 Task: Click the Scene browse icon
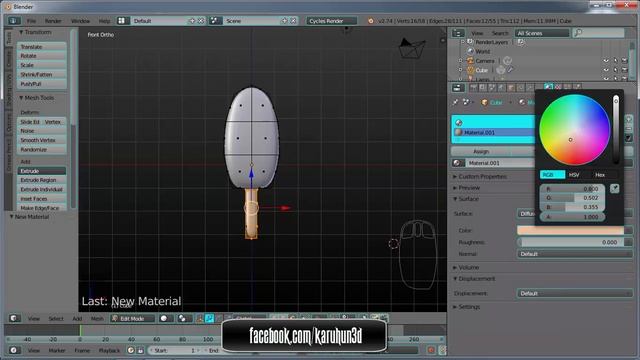pyautogui.click(x=215, y=20)
